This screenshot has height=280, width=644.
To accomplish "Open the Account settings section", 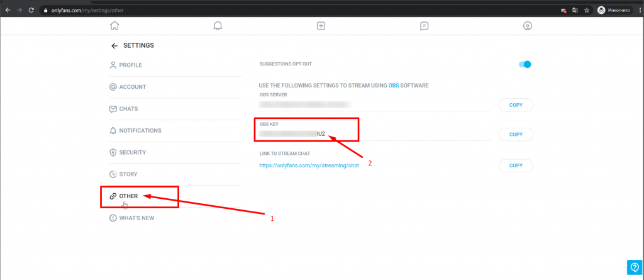I will pos(175,87).
